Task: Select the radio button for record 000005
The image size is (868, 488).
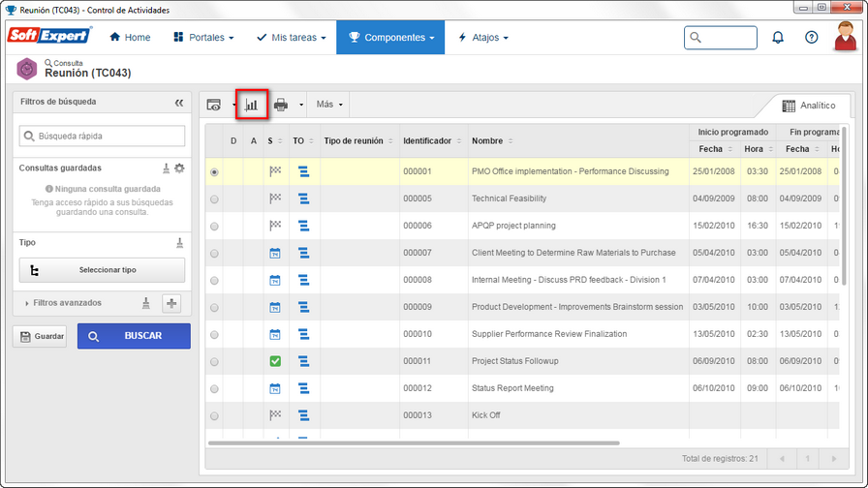Action: coord(214,199)
